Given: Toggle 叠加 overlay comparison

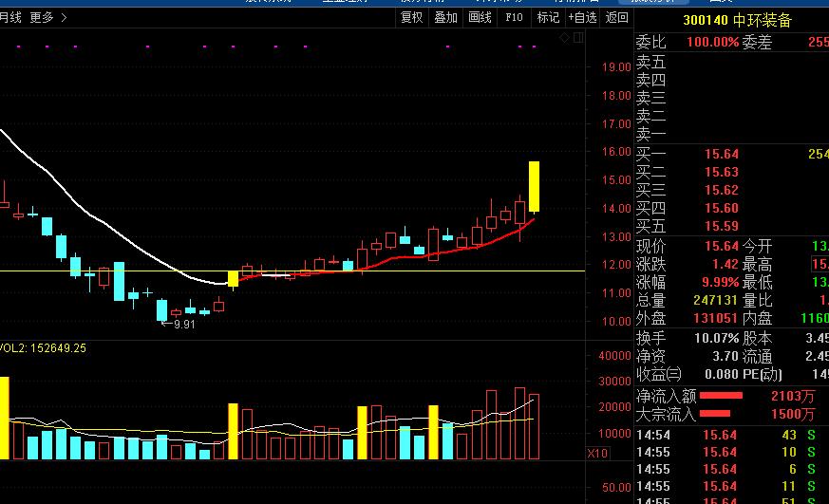Looking at the screenshot, I should tap(445, 17).
